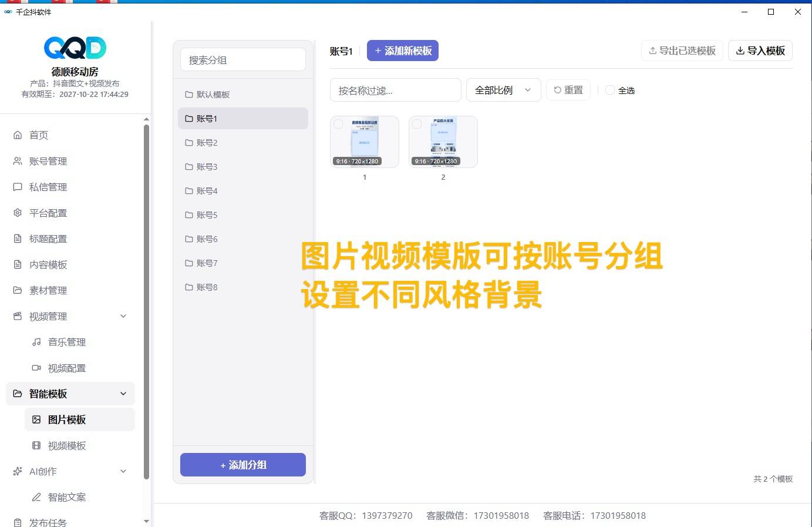This screenshot has width=812, height=527.
Task: Click the 添加分组 button
Action: click(243, 465)
